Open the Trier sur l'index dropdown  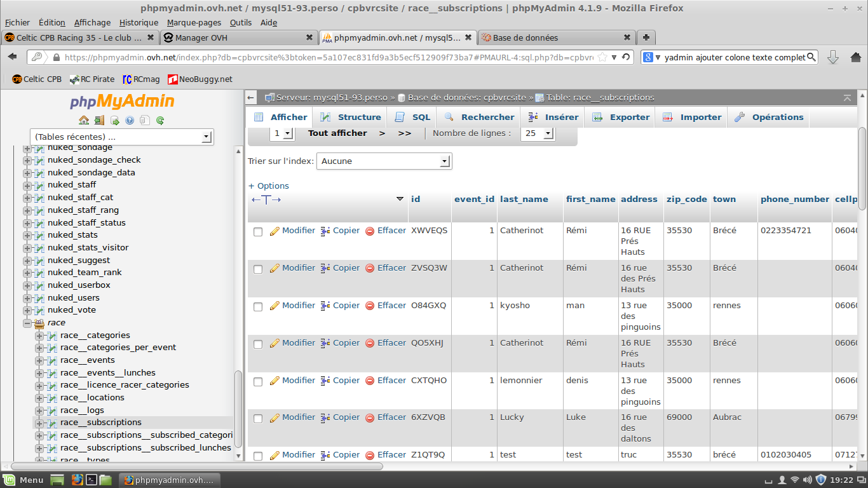384,161
